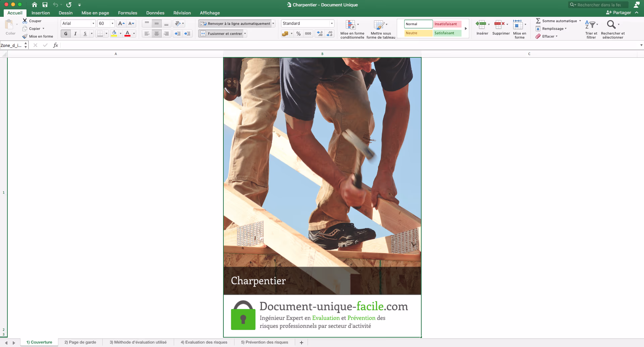Click the Coller clipboard icon

tap(9, 24)
